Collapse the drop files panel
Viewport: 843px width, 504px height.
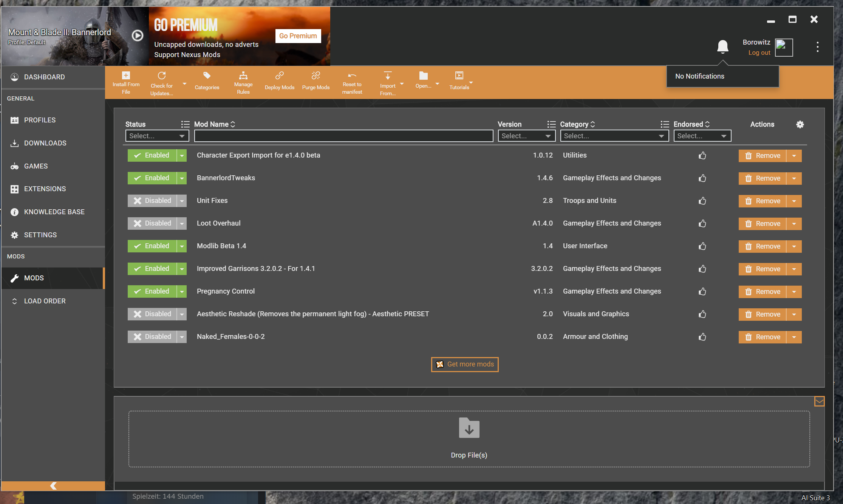pyautogui.click(x=819, y=401)
